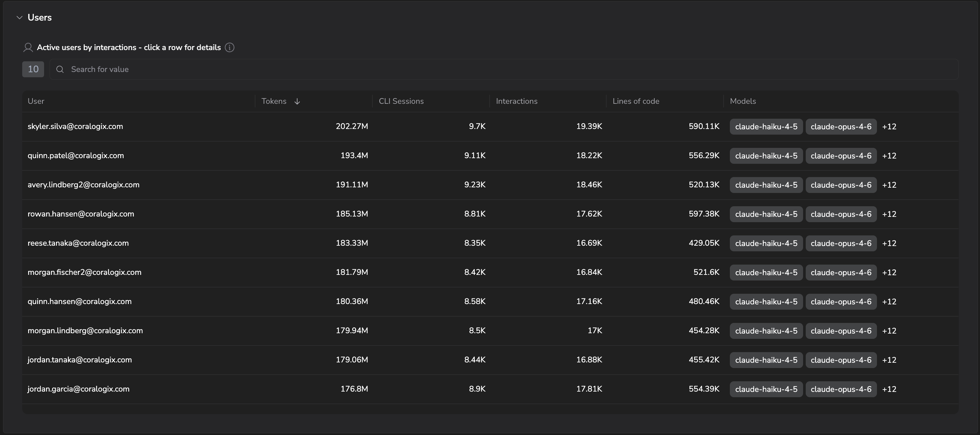The width and height of the screenshot is (980, 435).
Task: Click claude-opus-4-6 tag in reese.tanaka row
Action: 841,244
